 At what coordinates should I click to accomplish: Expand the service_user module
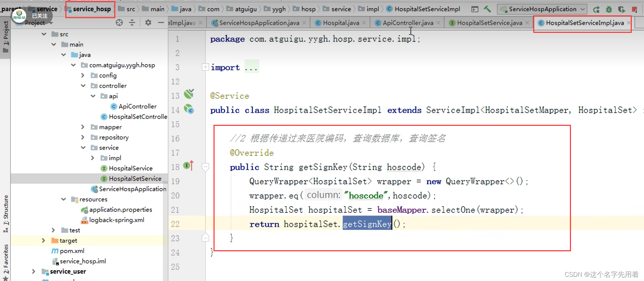[x=34, y=271]
